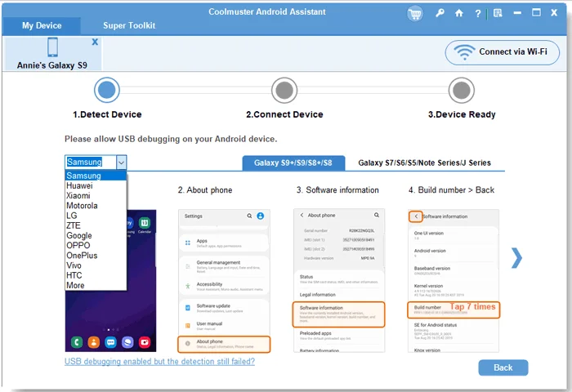Choose Motorola in the brand list

[x=96, y=206]
